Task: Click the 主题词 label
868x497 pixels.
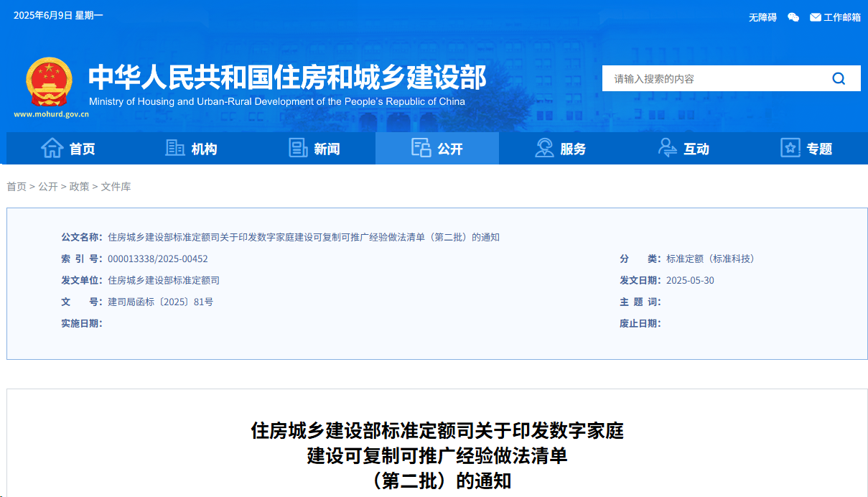Action: 640,302
